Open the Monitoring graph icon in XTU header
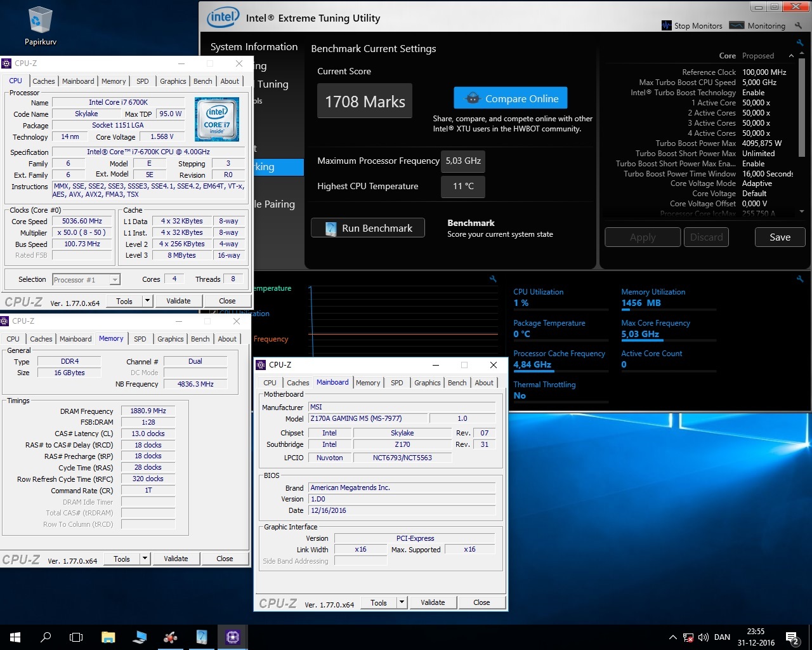This screenshot has height=650, width=812. pos(737,25)
